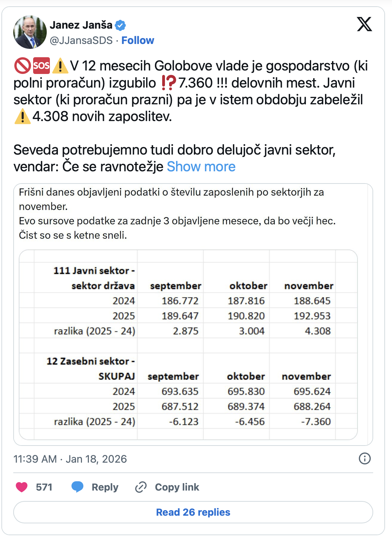The height and width of the screenshot is (538, 392).
Task: Click the reply speech bubble icon
Action: (77, 487)
